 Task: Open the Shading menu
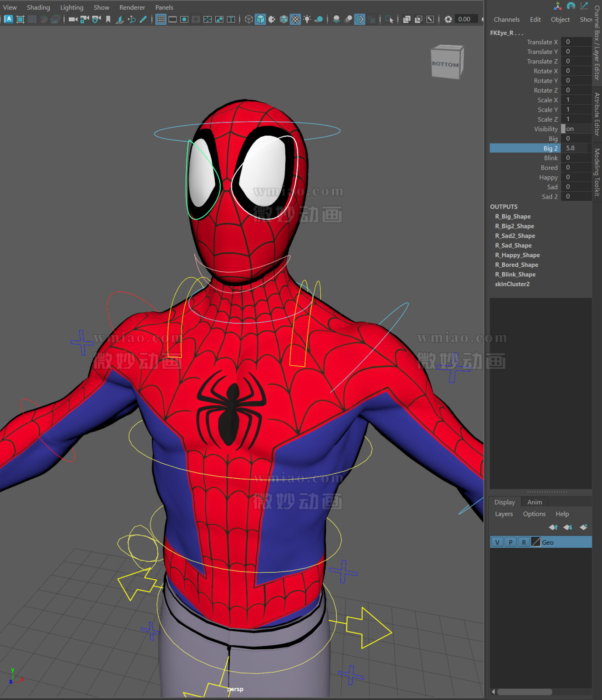(x=38, y=7)
